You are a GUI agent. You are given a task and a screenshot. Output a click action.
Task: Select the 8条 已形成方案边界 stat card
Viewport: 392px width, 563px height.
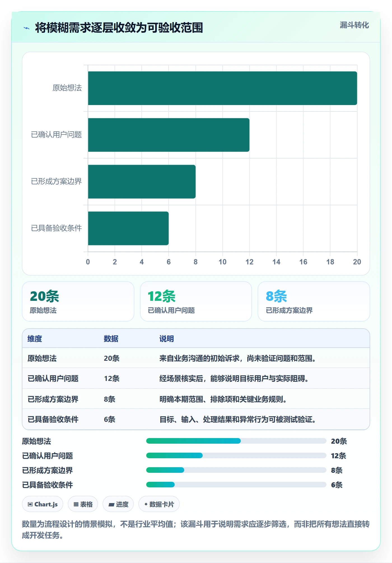[x=314, y=301]
